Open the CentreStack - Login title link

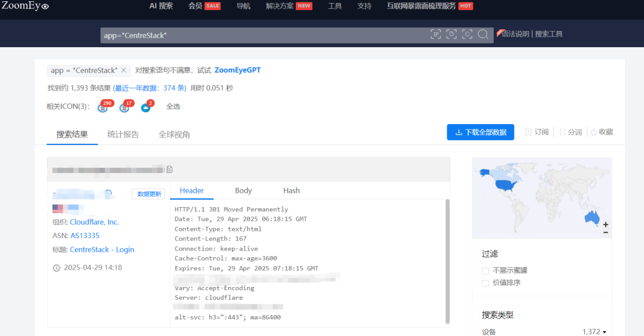click(102, 249)
